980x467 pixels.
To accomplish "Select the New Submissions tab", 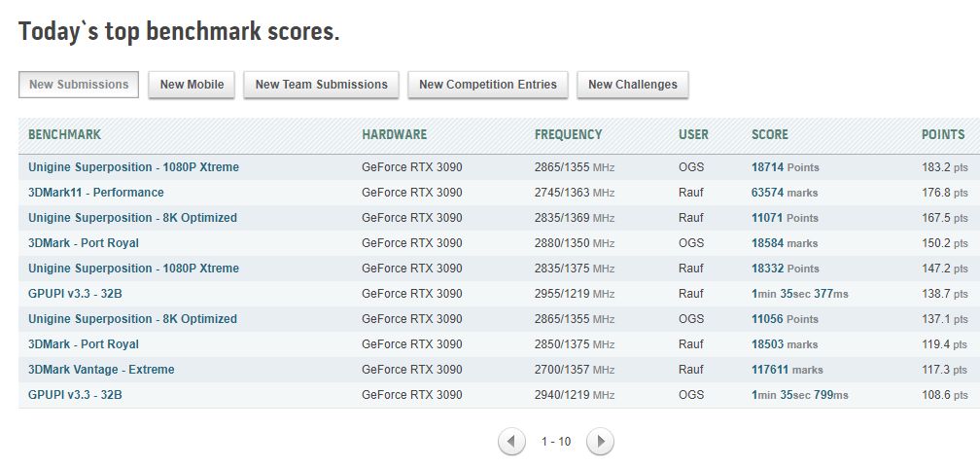I will pos(79,85).
